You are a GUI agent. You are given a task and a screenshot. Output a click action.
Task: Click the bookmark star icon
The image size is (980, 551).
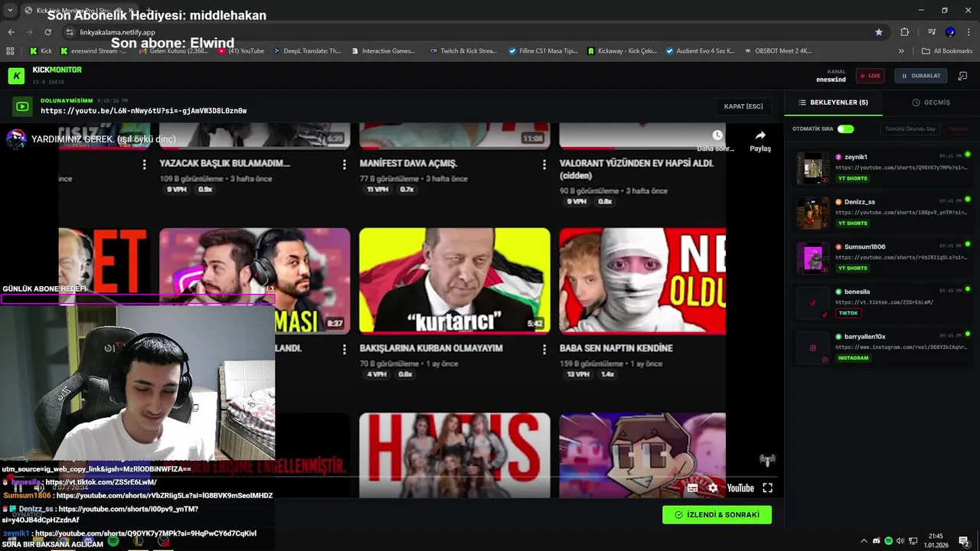(879, 32)
